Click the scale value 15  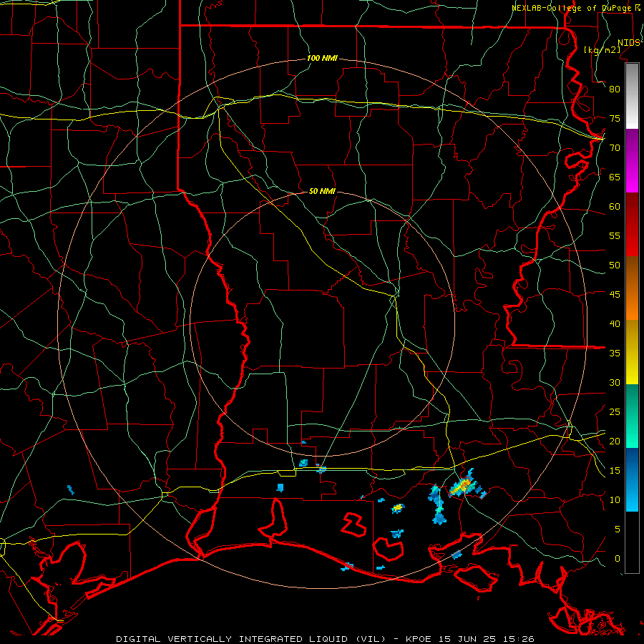click(x=615, y=471)
